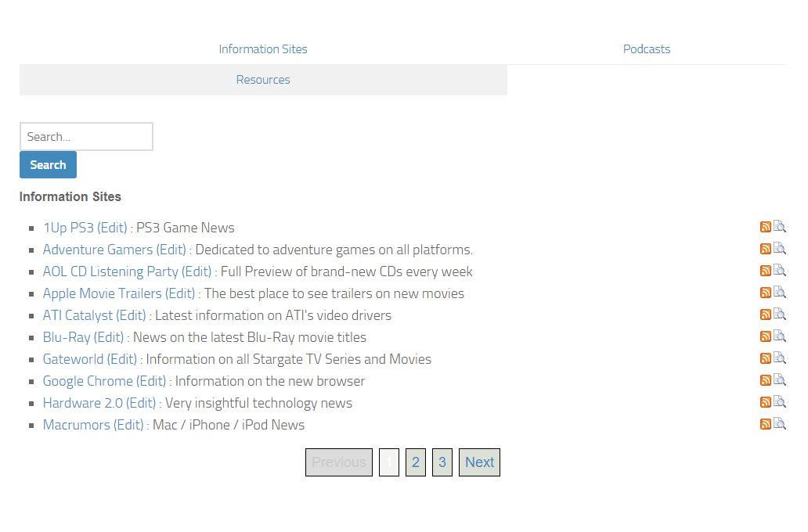The width and height of the screenshot is (808, 532).
Task: Click Next to view more sites
Action: 479,462
